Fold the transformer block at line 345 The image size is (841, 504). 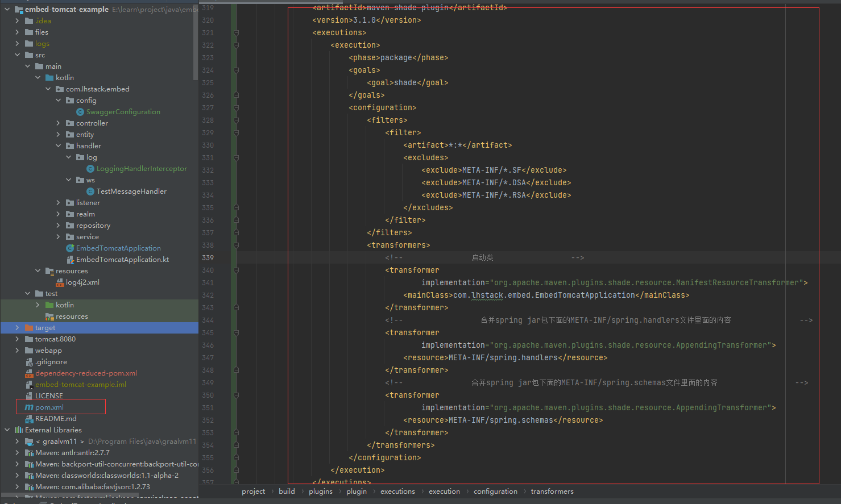(236, 333)
